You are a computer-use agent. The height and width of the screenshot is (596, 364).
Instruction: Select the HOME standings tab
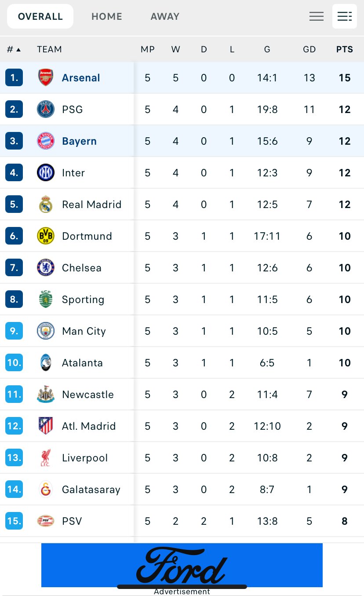click(107, 17)
